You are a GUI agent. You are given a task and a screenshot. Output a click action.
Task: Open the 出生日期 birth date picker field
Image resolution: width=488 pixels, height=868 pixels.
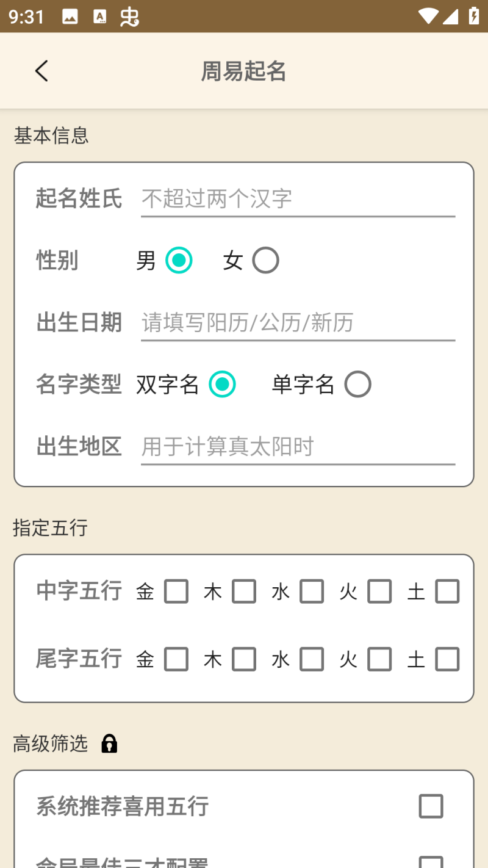click(298, 323)
